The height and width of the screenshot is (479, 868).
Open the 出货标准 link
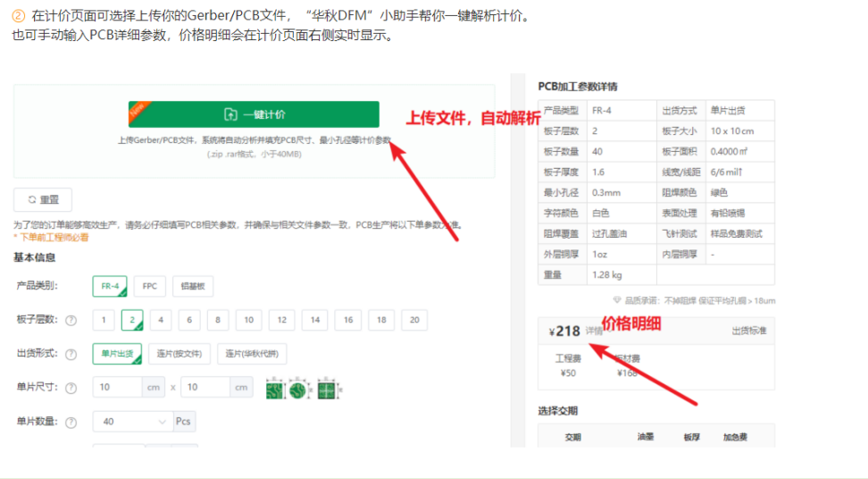coord(749,331)
